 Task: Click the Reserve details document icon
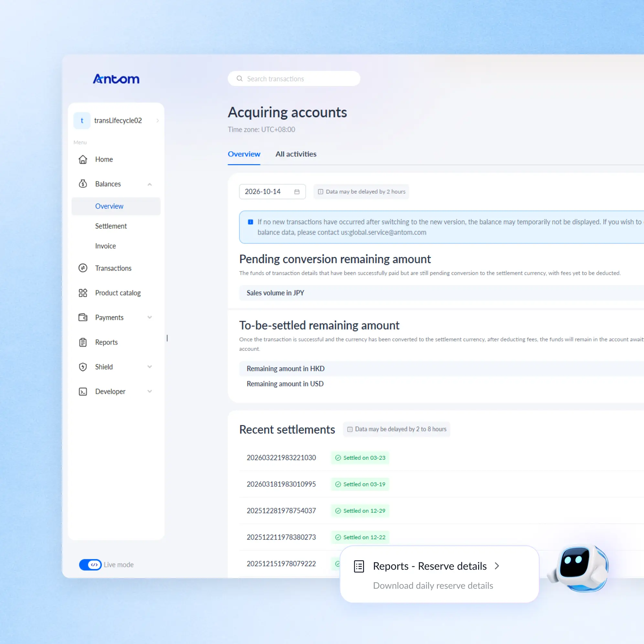[359, 566]
